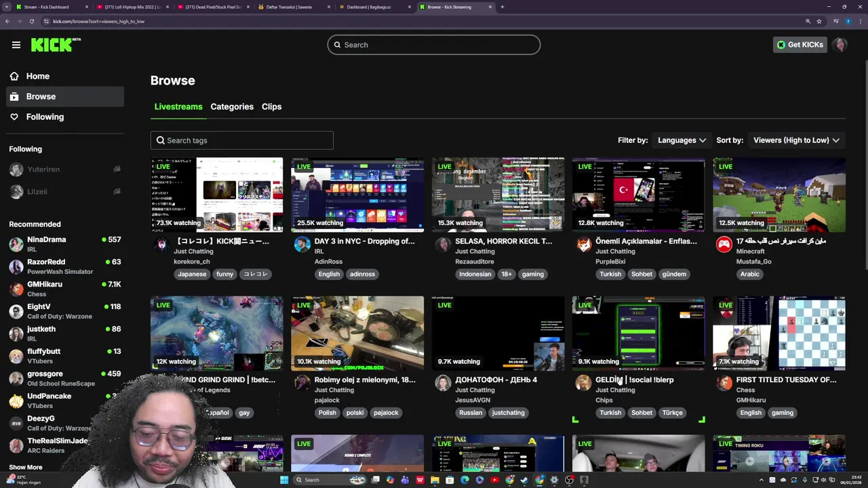Image resolution: width=868 pixels, height=488 pixels.
Task: Click the gündem tag
Action: tap(674, 274)
